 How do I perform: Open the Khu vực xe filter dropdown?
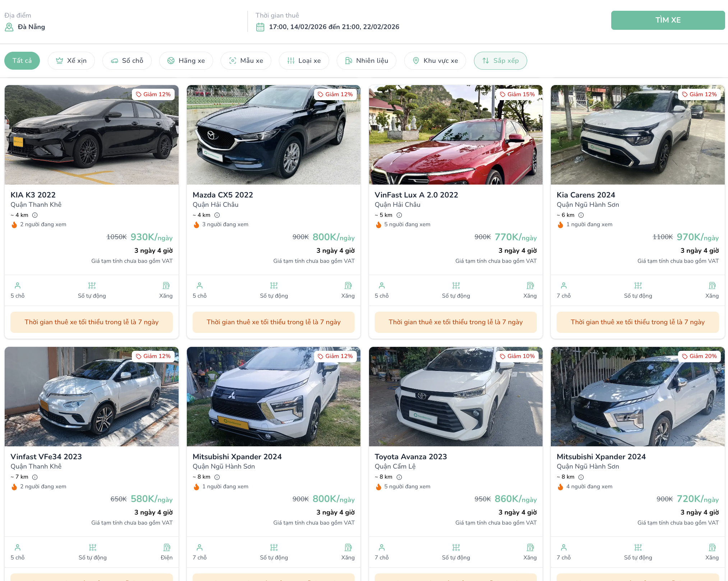(x=435, y=61)
